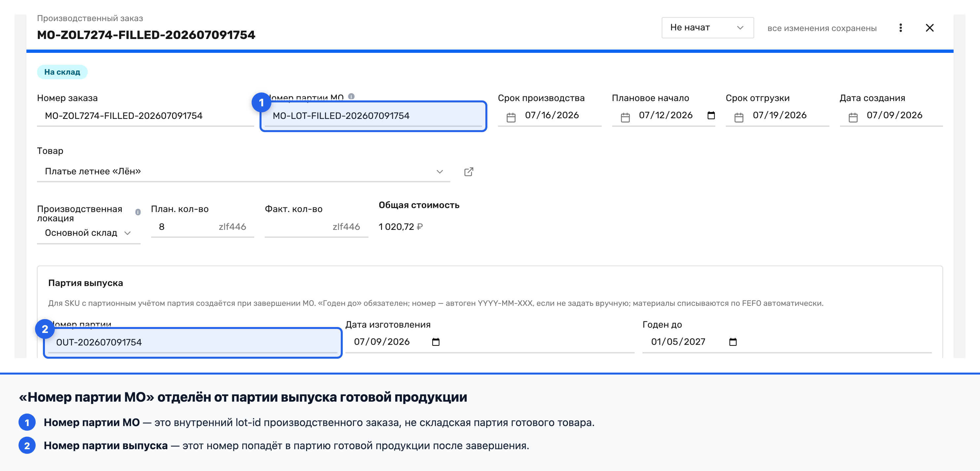Open date picker for 'Годен до'
The height and width of the screenshot is (471, 980).
733,342
